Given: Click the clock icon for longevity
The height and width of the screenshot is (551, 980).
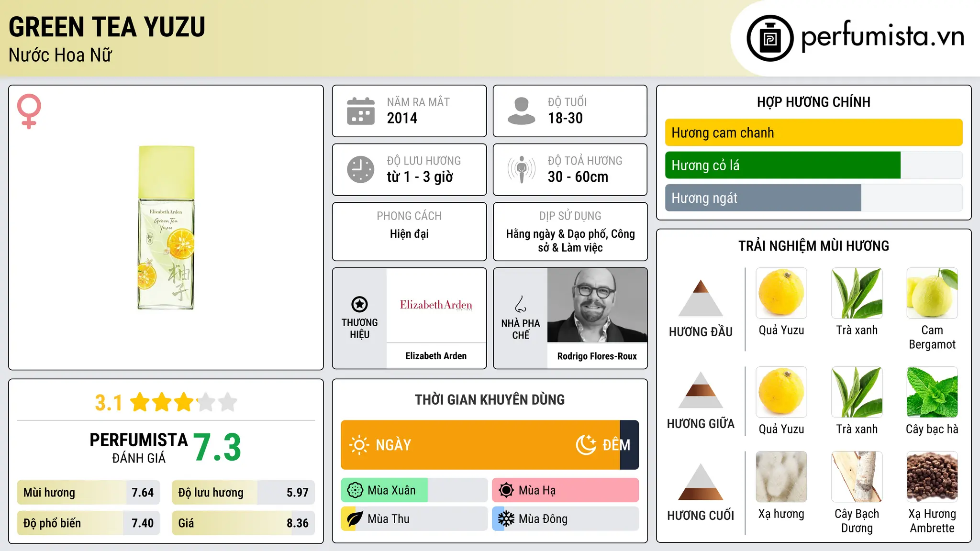Looking at the screenshot, I should coord(361,169).
